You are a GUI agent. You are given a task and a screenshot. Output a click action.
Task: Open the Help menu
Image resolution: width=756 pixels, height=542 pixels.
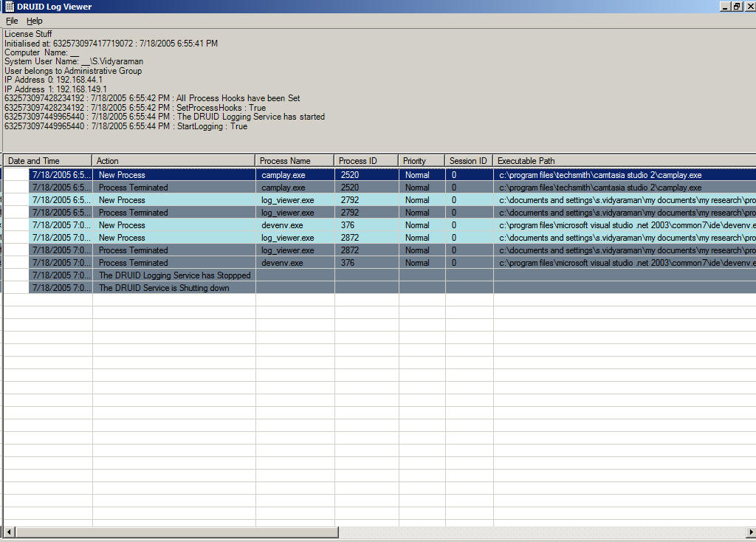click(35, 21)
